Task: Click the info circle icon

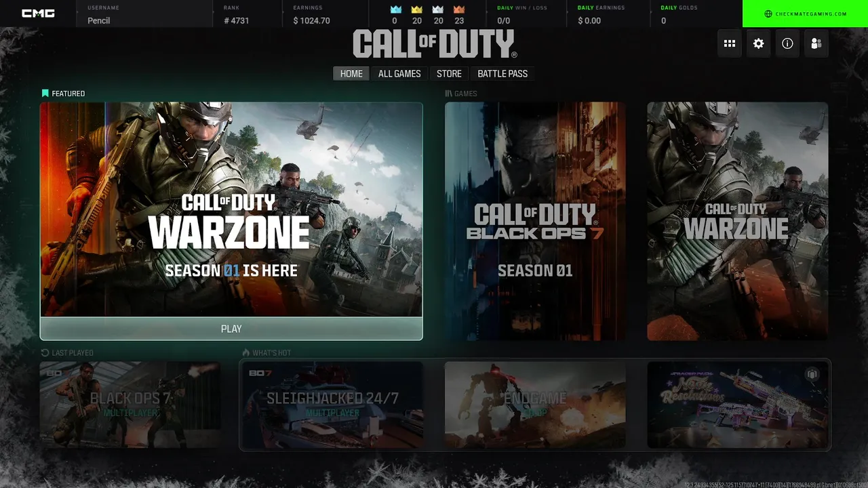Action: (x=787, y=43)
